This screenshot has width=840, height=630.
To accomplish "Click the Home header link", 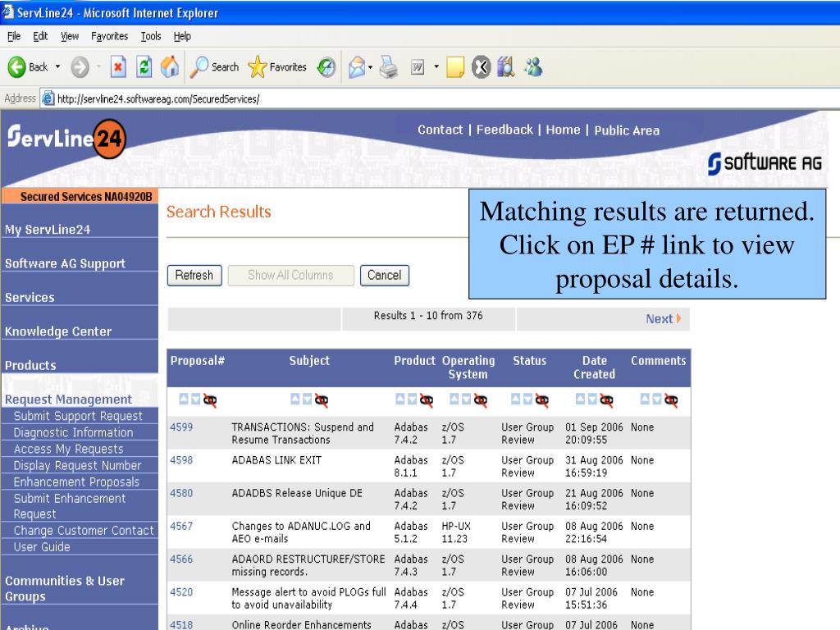I will pos(563,130).
